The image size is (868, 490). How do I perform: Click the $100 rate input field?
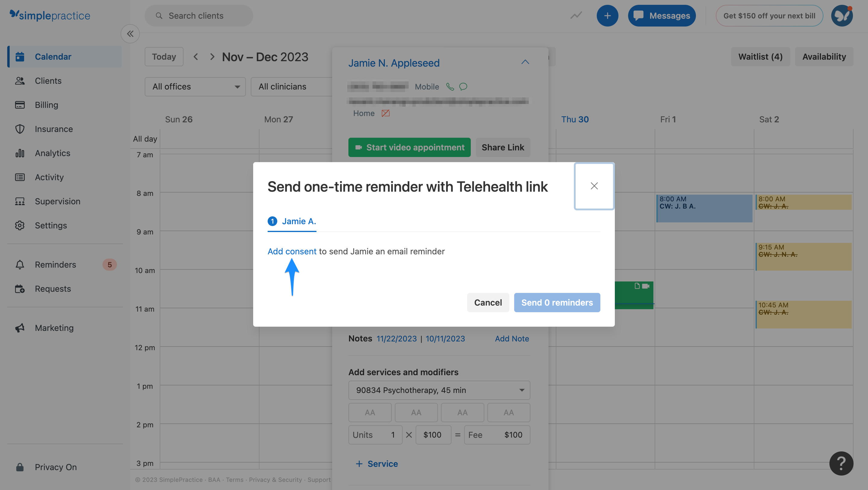pos(433,435)
